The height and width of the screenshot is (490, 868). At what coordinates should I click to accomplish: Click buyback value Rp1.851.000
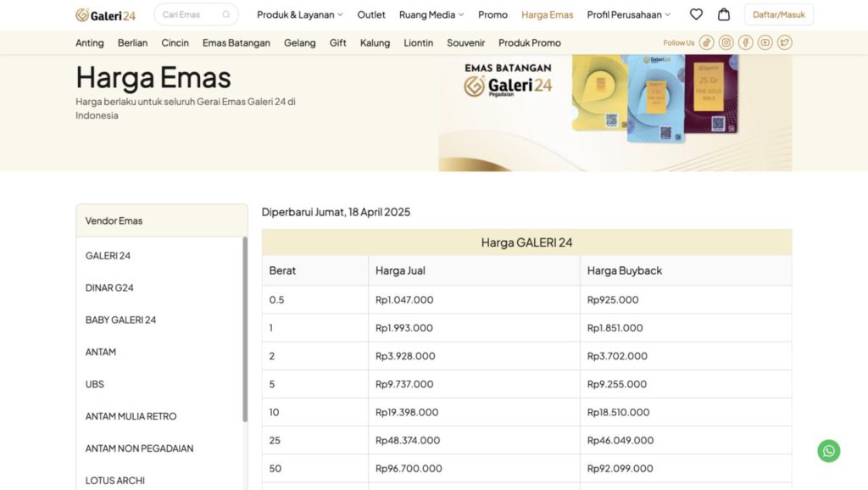(x=615, y=328)
